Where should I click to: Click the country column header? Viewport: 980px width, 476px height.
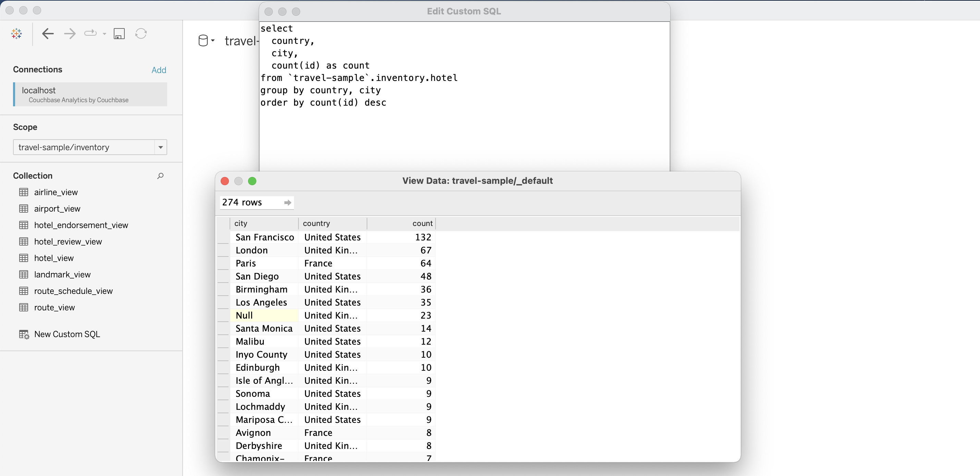click(x=332, y=224)
